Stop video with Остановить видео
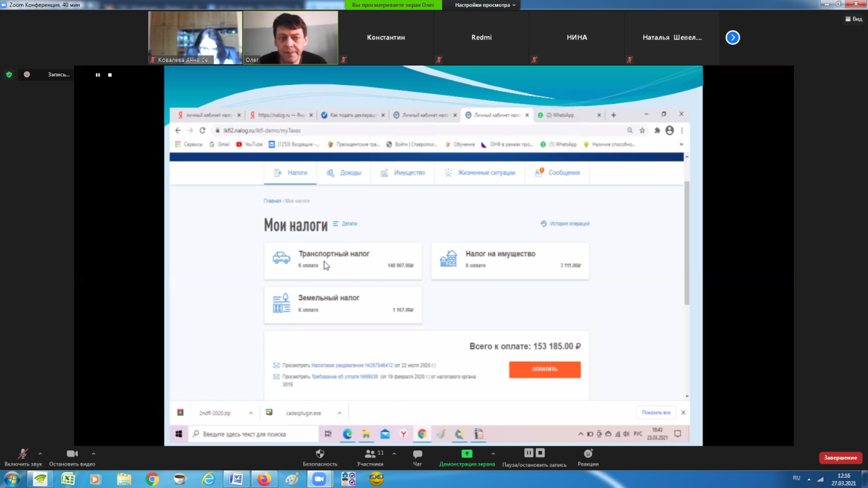 [x=72, y=455]
